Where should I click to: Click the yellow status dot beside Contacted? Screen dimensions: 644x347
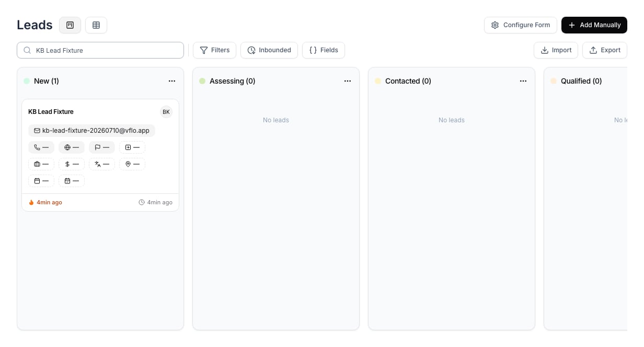pos(378,81)
